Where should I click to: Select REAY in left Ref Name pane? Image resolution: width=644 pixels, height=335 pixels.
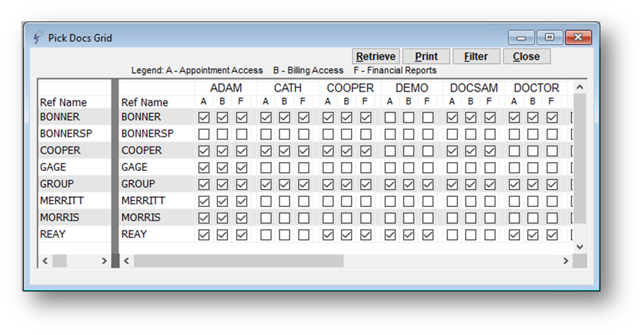click(x=52, y=234)
